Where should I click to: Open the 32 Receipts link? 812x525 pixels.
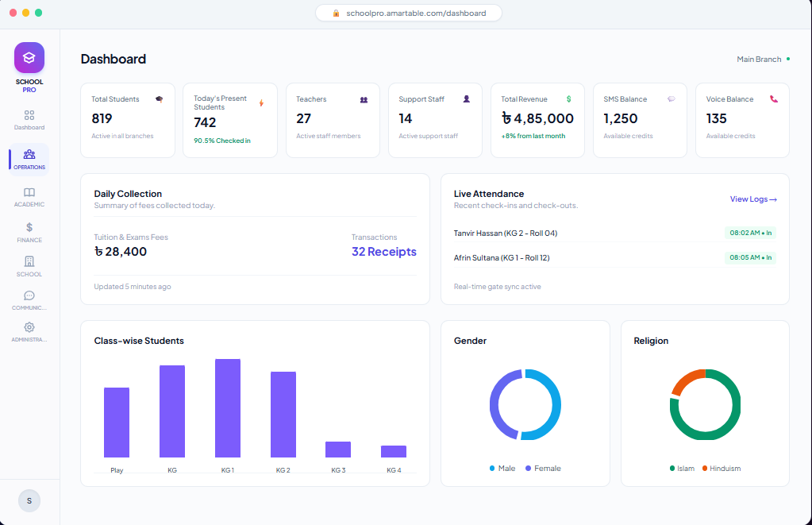(x=383, y=251)
